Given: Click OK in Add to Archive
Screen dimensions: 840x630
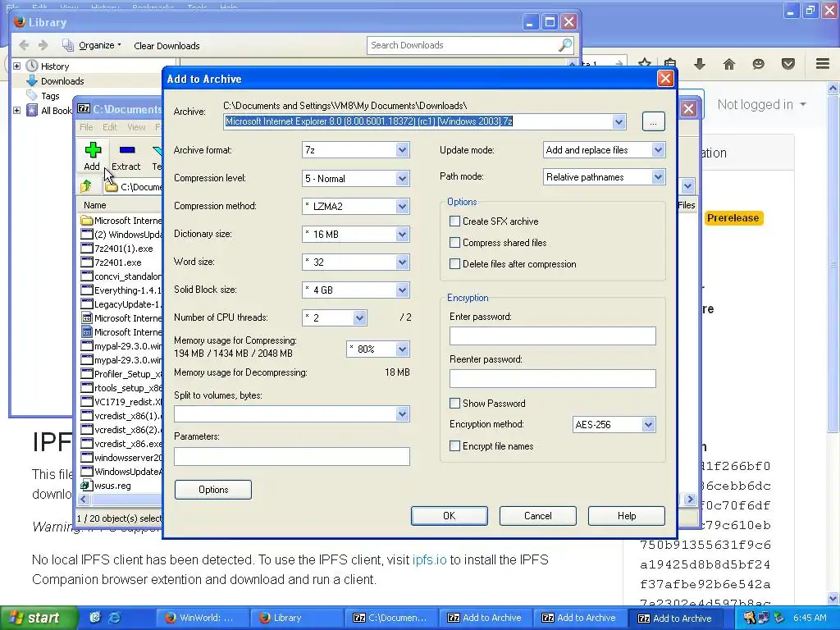Looking at the screenshot, I should 450,516.
